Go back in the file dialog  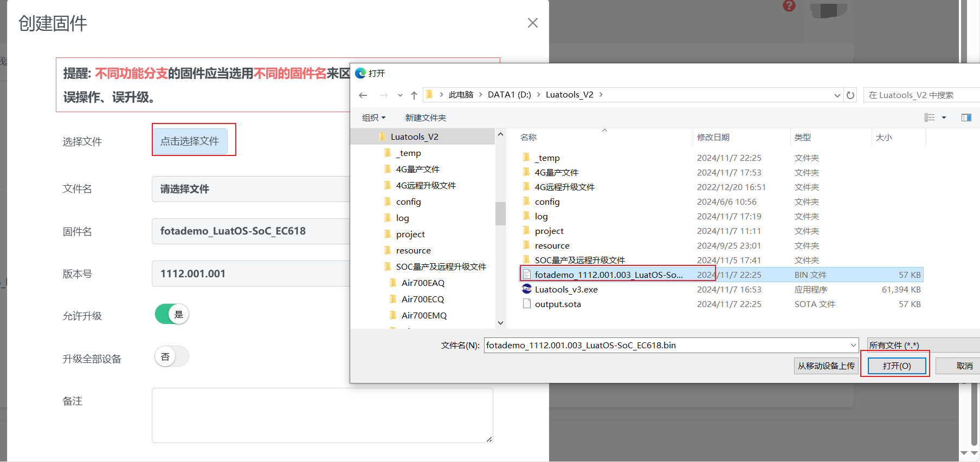pos(363,95)
